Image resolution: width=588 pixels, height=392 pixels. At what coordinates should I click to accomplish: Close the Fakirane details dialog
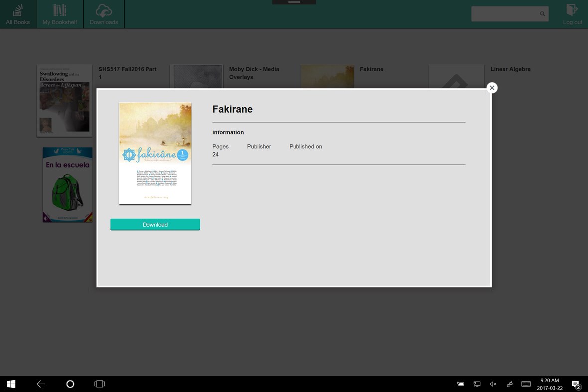(492, 88)
